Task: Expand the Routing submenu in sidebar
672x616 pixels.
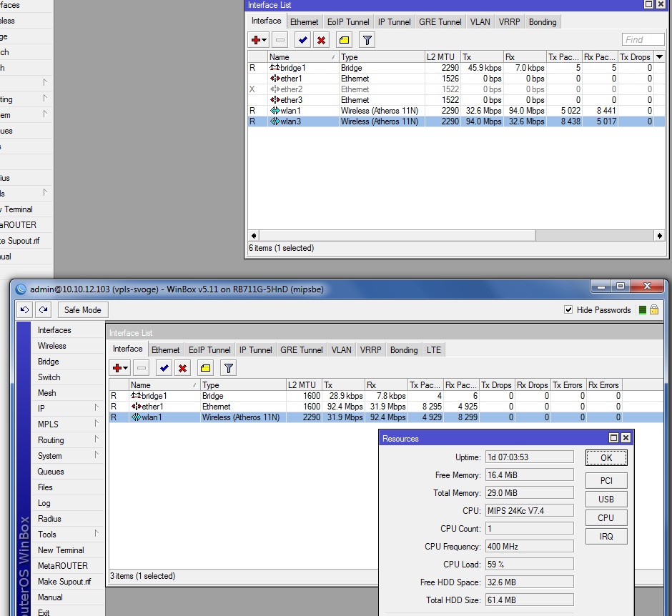Action: tap(96, 440)
